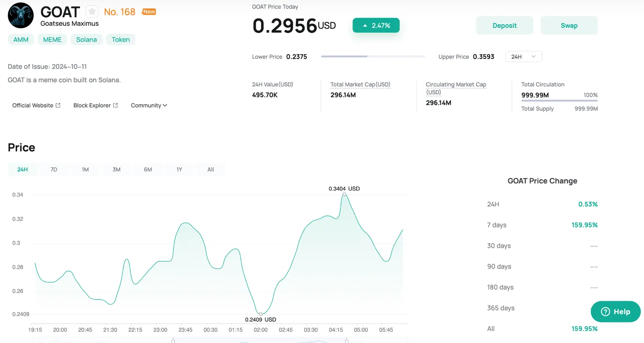Click the 365 days row label

click(501, 308)
